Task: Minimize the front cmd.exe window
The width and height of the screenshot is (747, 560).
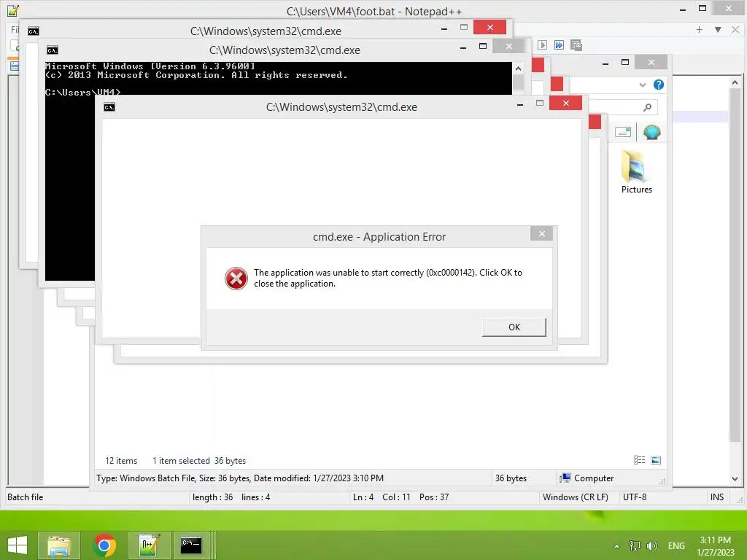Action: click(x=519, y=104)
